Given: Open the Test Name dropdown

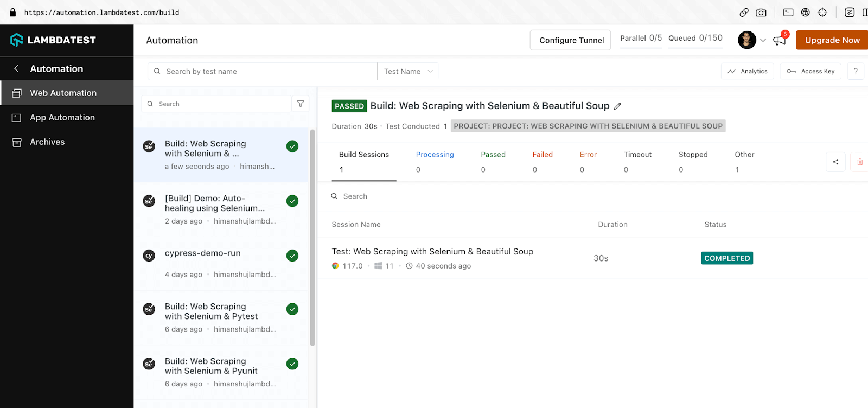Looking at the screenshot, I should coord(408,71).
